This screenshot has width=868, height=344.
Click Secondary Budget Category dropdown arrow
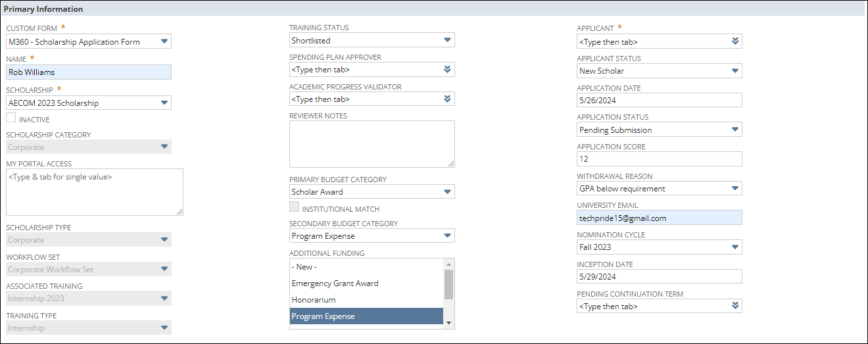tap(447, 236)
